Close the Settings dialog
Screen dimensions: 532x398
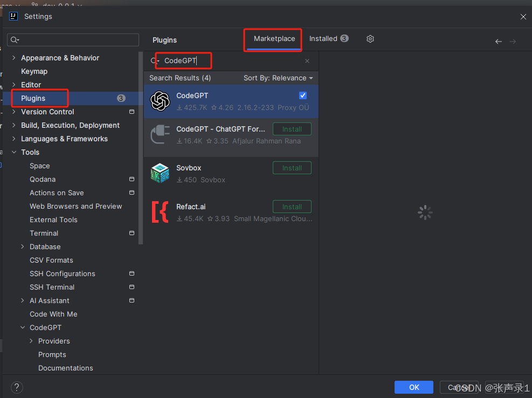pyautogui.click(x=523, y=17)
